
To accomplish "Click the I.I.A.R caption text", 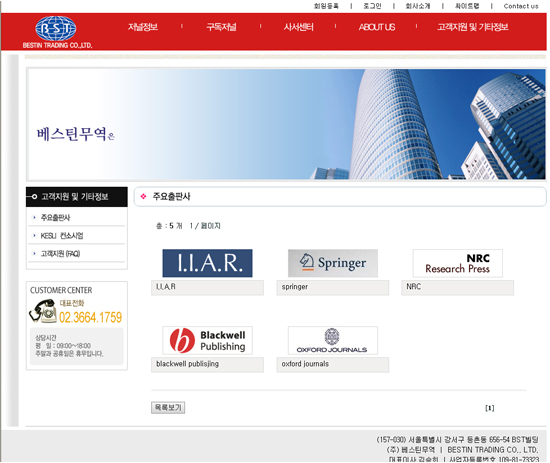I will (166, 287).
